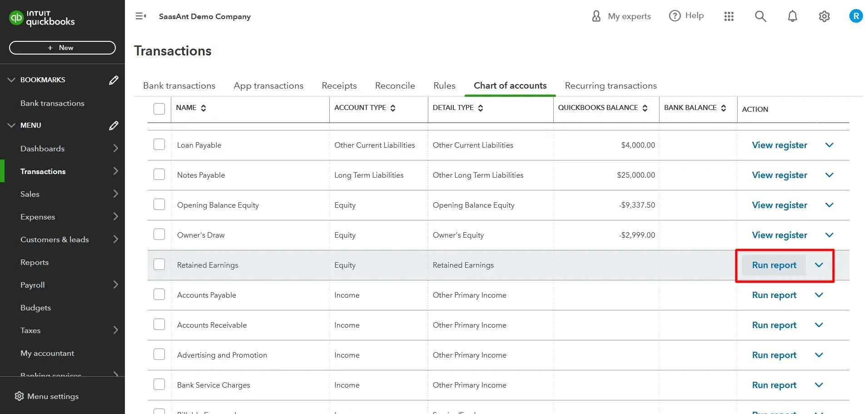Open My experts person icon
868x414 pixels.
[596, 16]
